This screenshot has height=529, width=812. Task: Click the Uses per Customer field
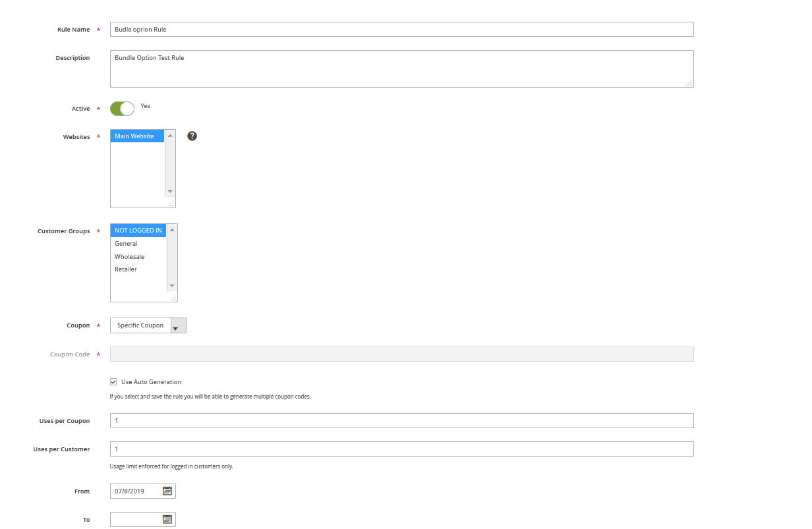click(x=402, y=449)
